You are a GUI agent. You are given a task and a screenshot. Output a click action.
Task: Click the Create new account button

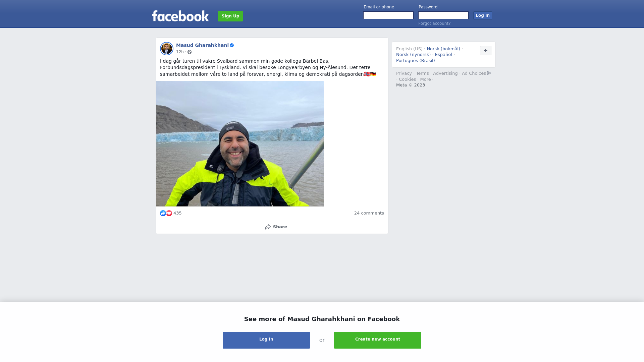(378, 340)
